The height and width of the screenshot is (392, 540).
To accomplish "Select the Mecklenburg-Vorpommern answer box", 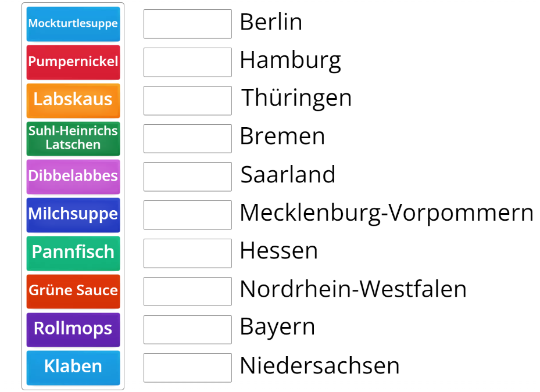I will 187,215.
